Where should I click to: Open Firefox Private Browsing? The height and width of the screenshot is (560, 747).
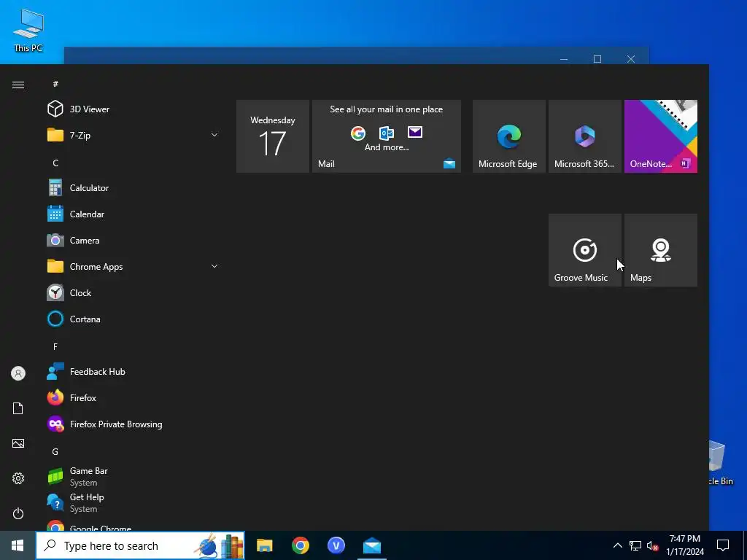[133, 424]
